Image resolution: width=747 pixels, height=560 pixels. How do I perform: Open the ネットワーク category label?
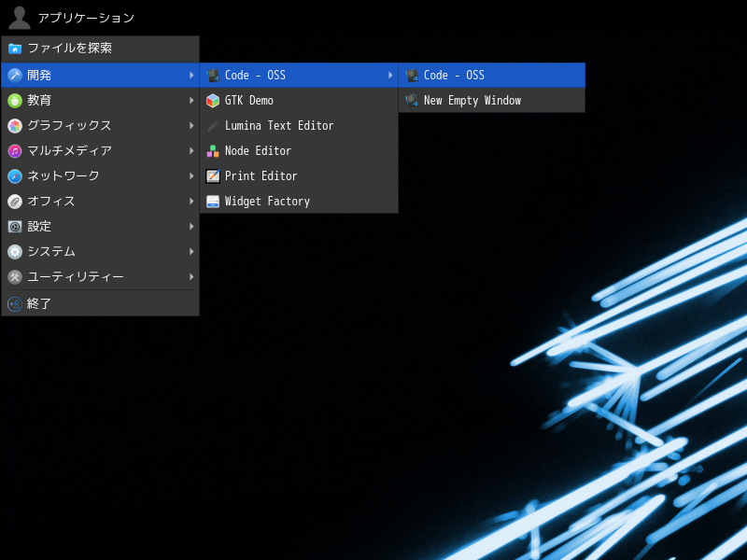click(63, 176)
